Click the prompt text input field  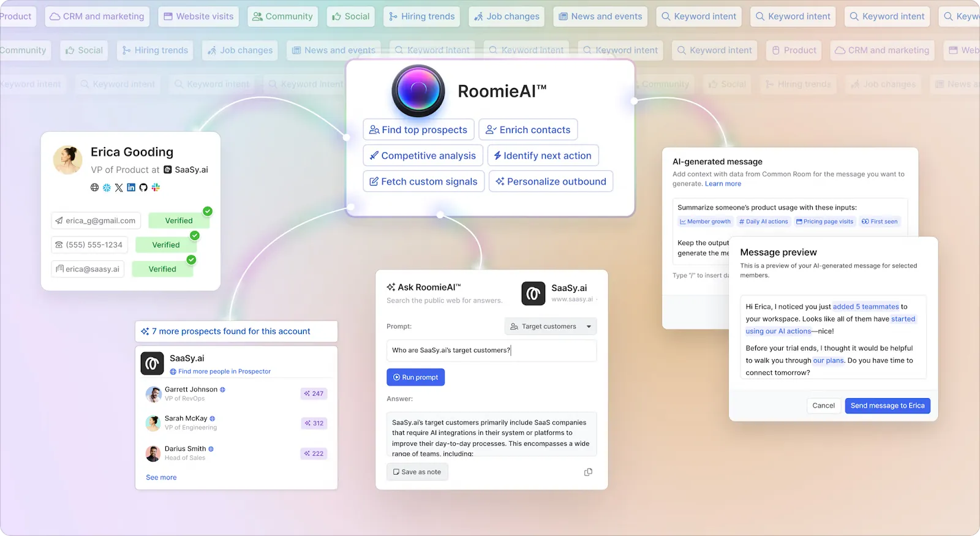(491, 350)
